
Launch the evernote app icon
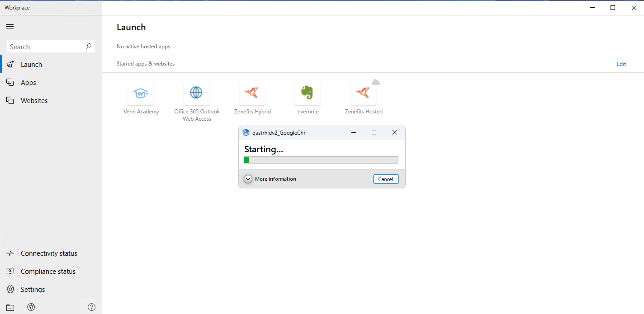[x=308, y=93]
